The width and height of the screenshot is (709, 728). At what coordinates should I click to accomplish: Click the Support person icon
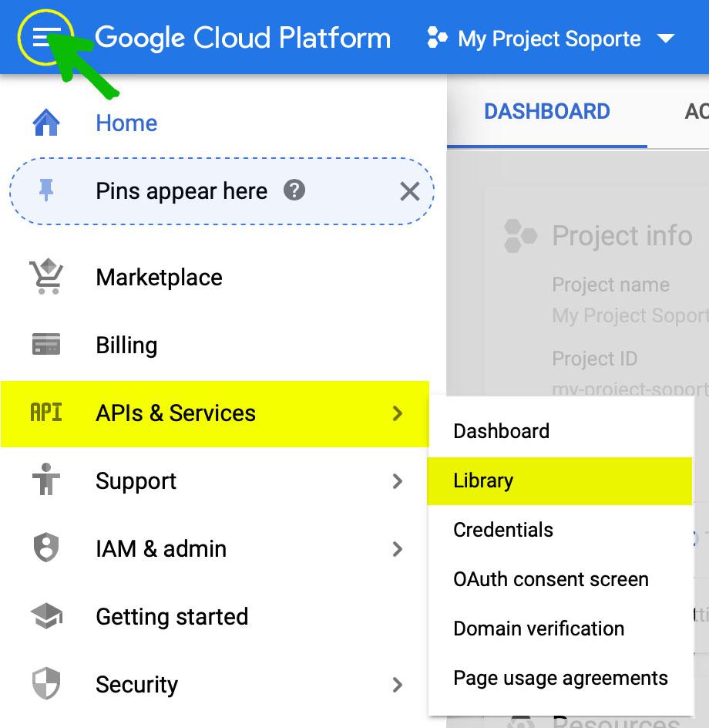pyautogui.click(x=46, y=480)
